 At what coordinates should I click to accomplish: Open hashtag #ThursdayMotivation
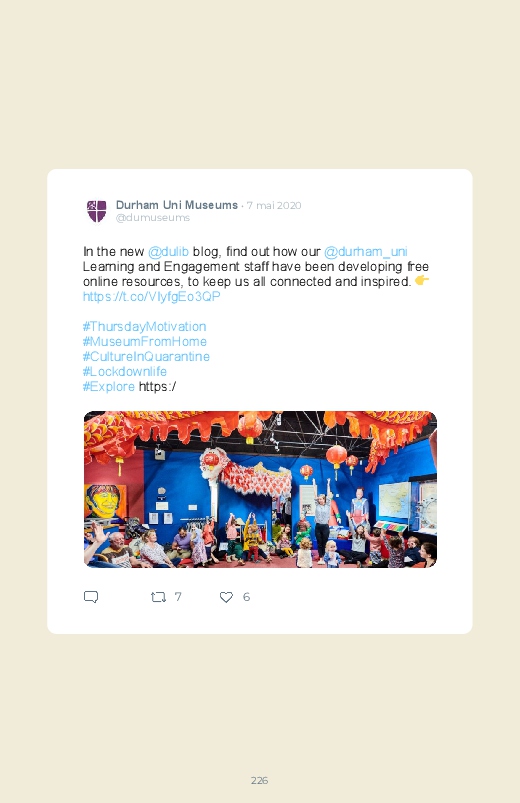point(144,326)
